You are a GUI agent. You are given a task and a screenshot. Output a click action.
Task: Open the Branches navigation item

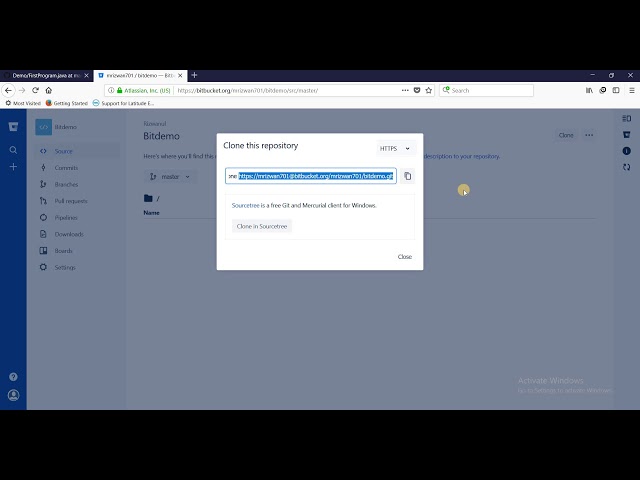click(77, 184)
